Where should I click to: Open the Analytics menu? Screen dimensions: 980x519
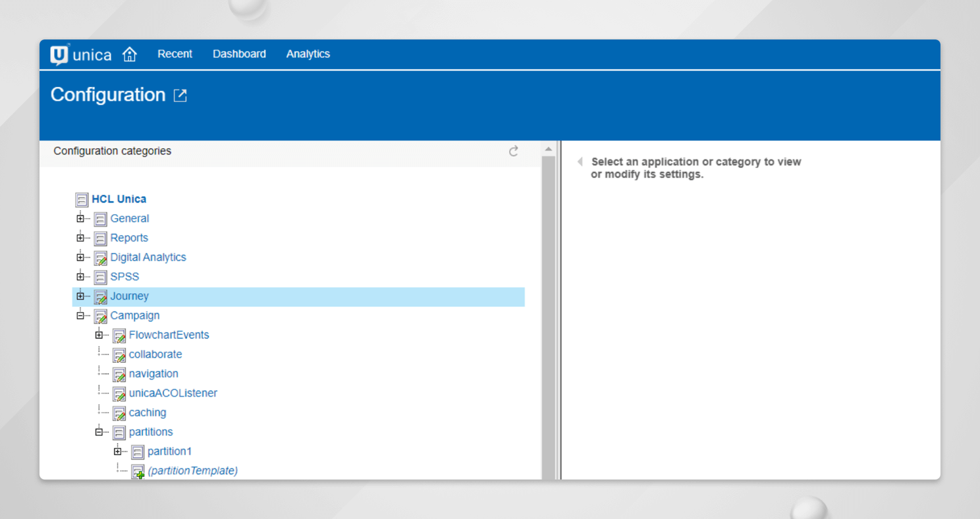pos(308,54)
